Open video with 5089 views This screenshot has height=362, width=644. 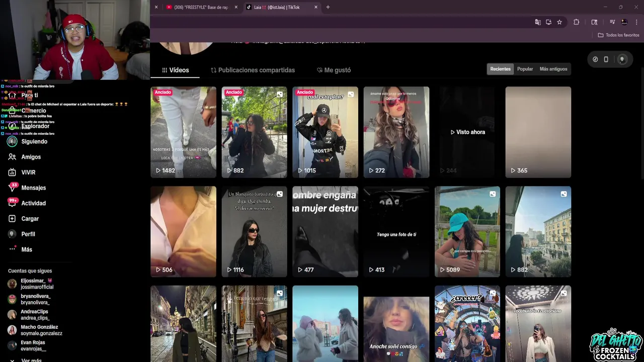click(467, 232)
